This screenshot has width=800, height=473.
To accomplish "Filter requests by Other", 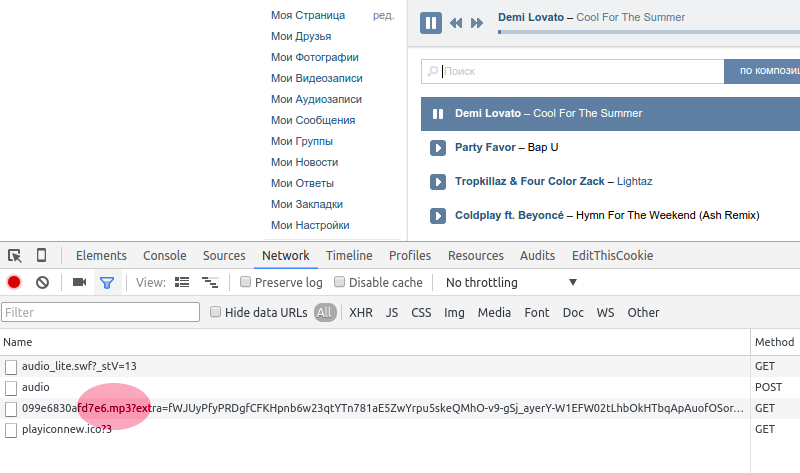I will 643,313.
